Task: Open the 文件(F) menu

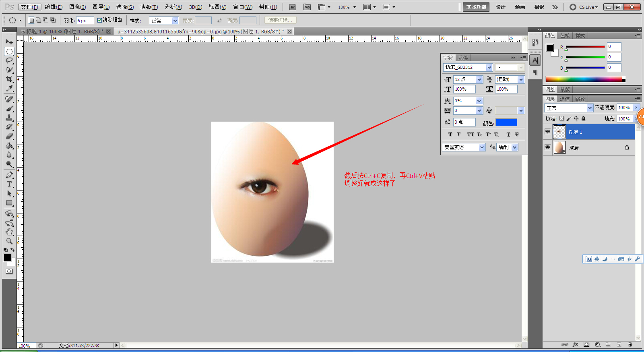Action: point(30,7)
